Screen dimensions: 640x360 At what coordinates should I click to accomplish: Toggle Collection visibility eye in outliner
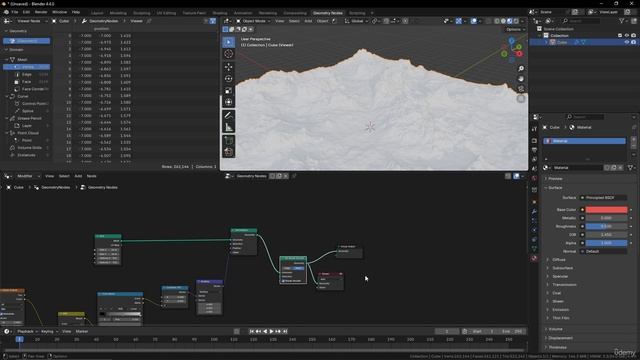click(x=627, y=36)
